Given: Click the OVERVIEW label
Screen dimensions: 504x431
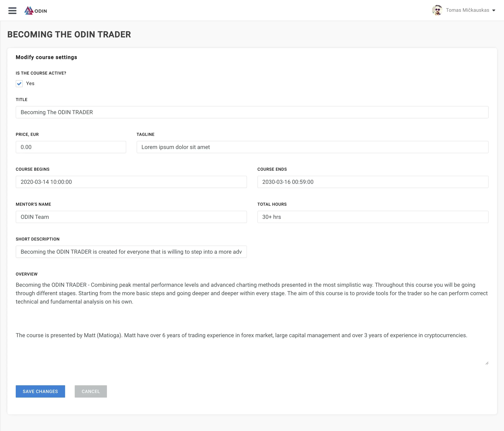Looking at the screenshot, I should pos(27,274).
